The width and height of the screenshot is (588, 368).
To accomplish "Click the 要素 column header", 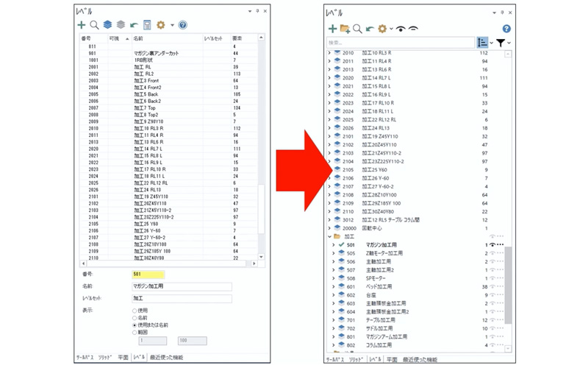I will [237, 38].
